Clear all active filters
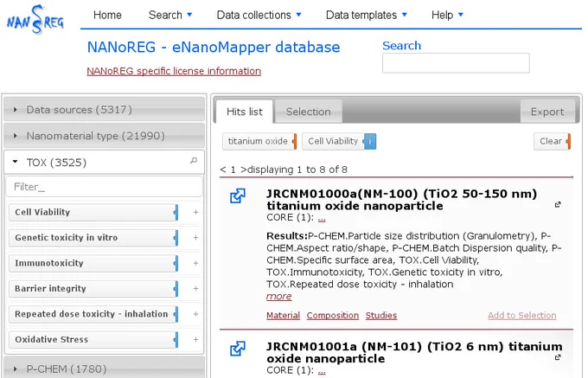This screenshot has height=378, width=588. pos(552,141)
